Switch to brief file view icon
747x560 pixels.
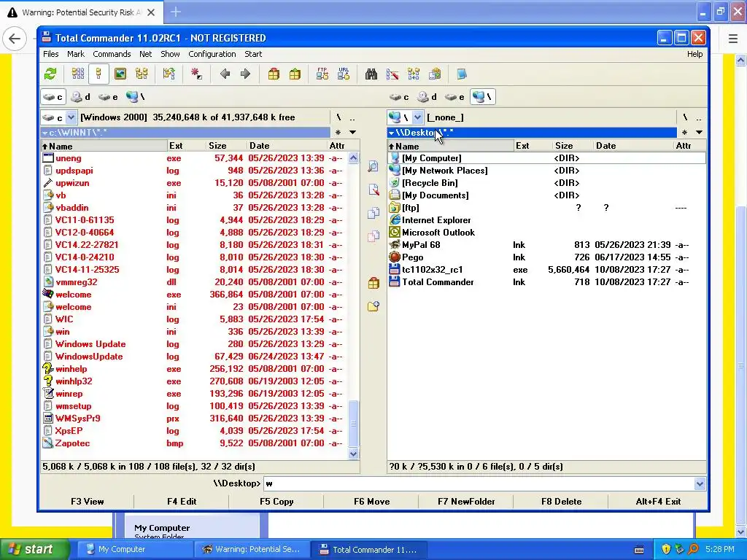click(x=77, y=74)
